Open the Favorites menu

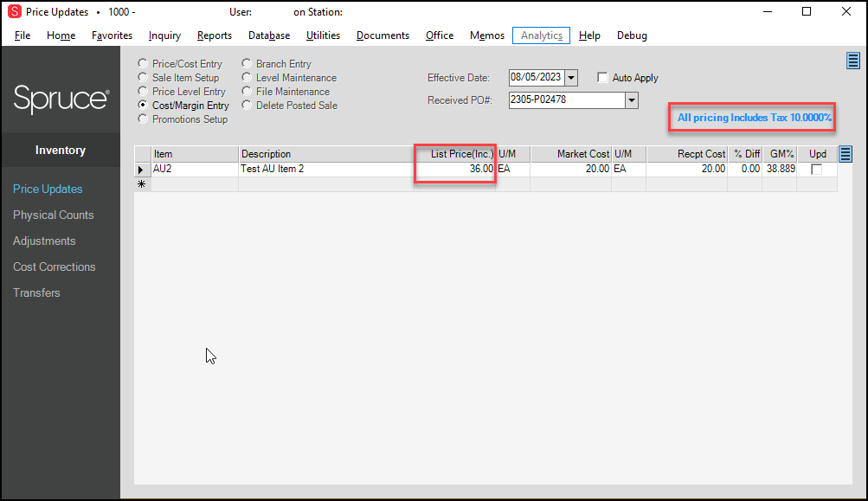[112, 35]
